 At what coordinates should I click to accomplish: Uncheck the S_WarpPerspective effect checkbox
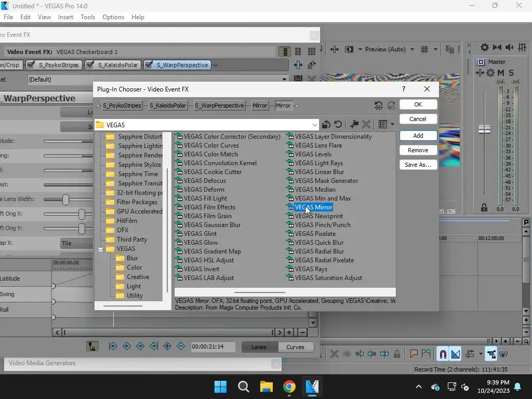coord(149,64)
